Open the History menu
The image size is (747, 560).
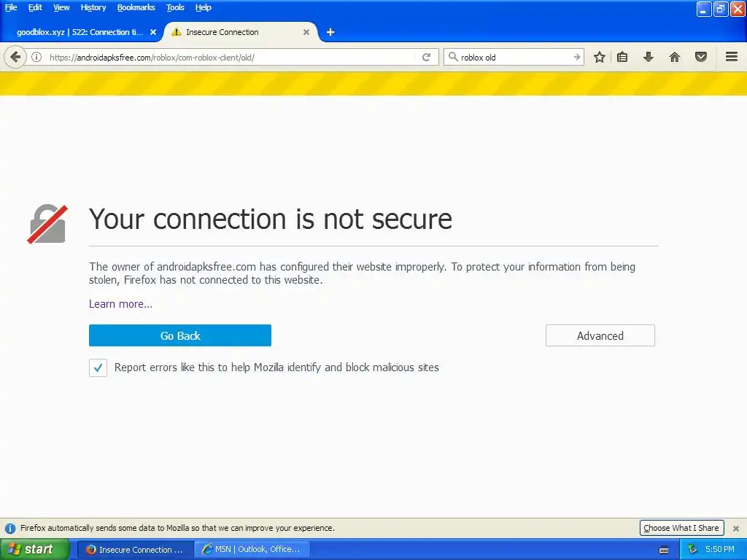point(93,7)
